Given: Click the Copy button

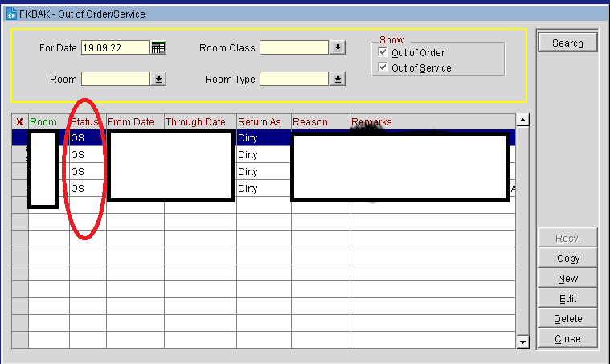Looking at the screenshot, I should click(567, 259).
